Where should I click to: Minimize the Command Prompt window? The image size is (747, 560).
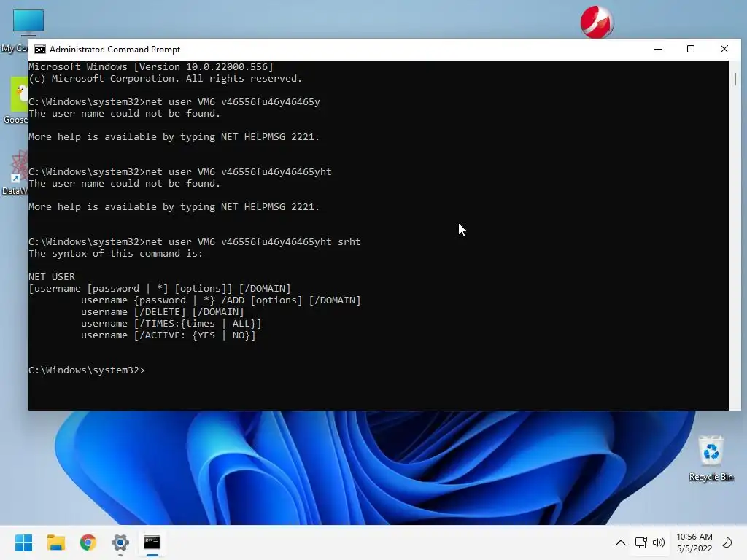[658, 49]
